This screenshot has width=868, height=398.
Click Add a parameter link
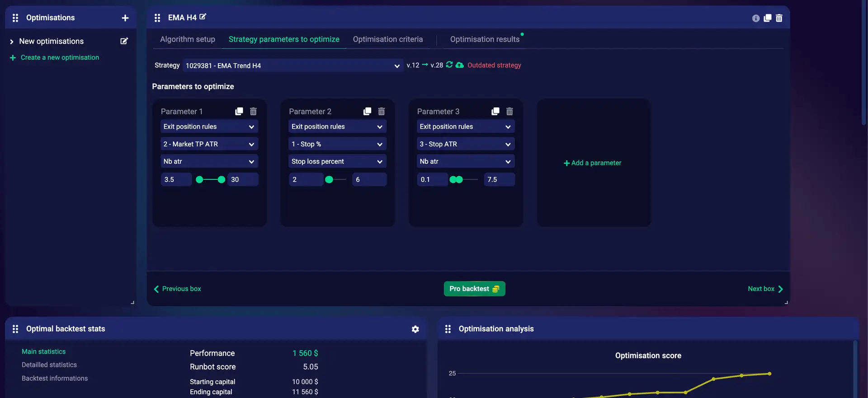[x=593, y=163]
